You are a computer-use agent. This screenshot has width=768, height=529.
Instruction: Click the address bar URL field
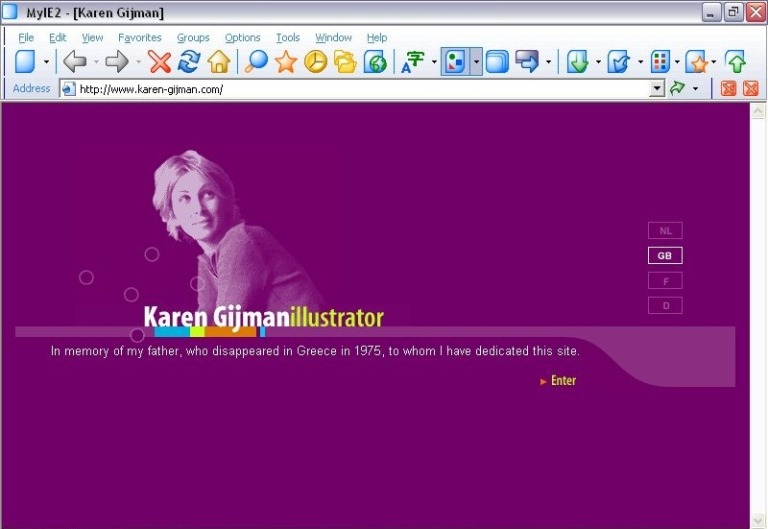(x=360, y=89)
